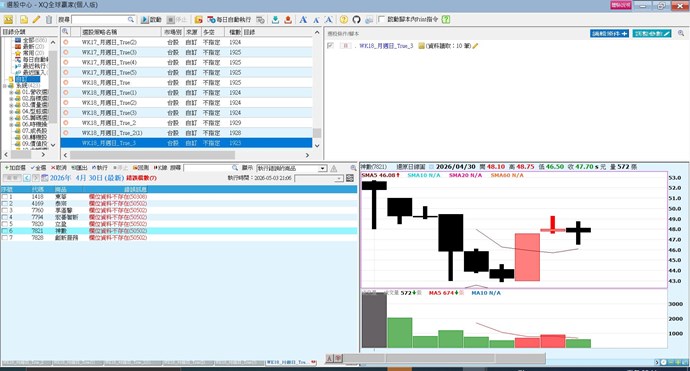Click the magnifier icon in strategy list header
The image size is (690, 371).
[65, 32]
